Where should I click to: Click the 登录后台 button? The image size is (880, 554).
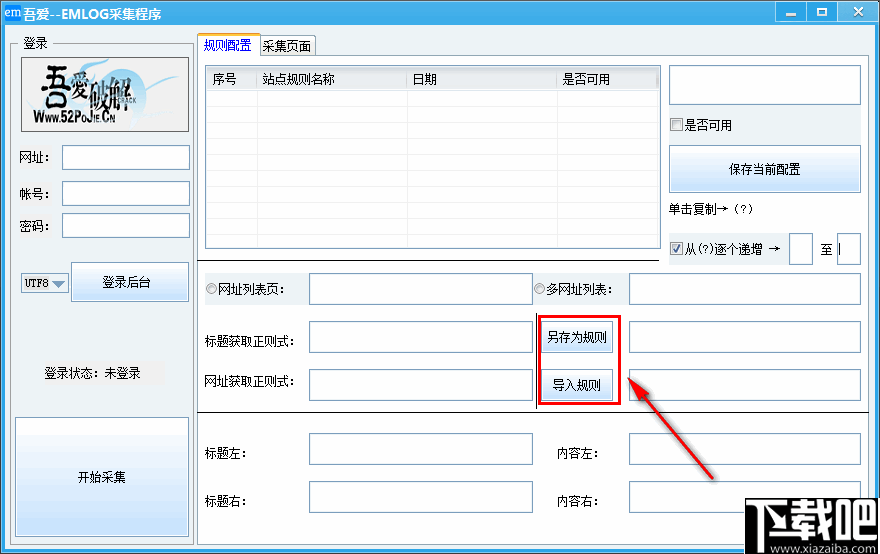(x=130, y=282)
